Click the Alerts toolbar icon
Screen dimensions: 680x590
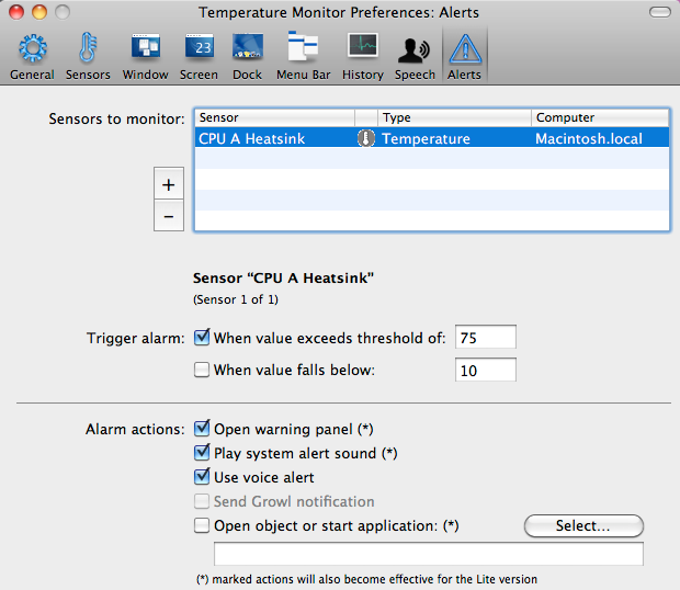coord(464,56)
